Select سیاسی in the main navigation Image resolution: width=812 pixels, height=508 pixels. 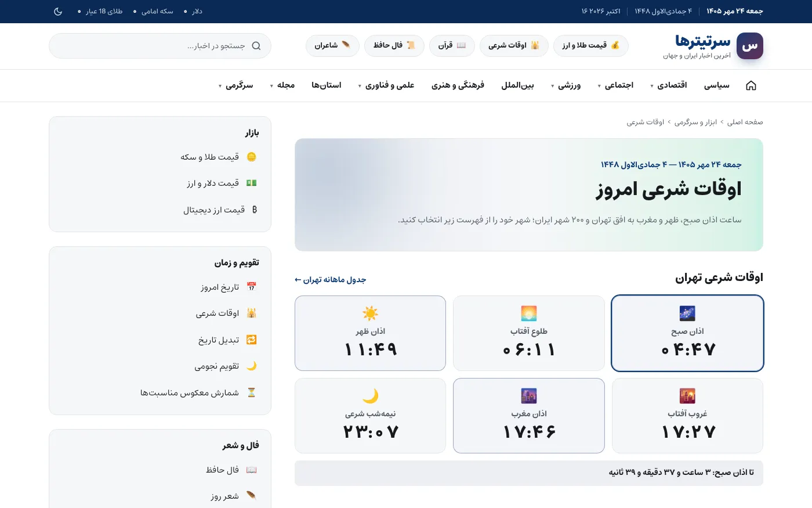pos(717,85)
